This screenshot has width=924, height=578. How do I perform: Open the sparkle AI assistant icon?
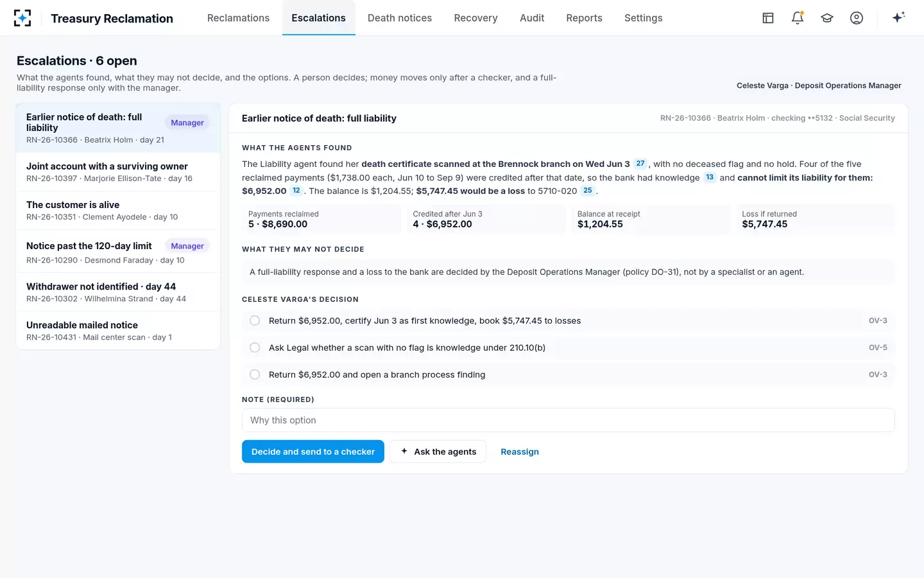pyautogui.click(x=898, y=17)
